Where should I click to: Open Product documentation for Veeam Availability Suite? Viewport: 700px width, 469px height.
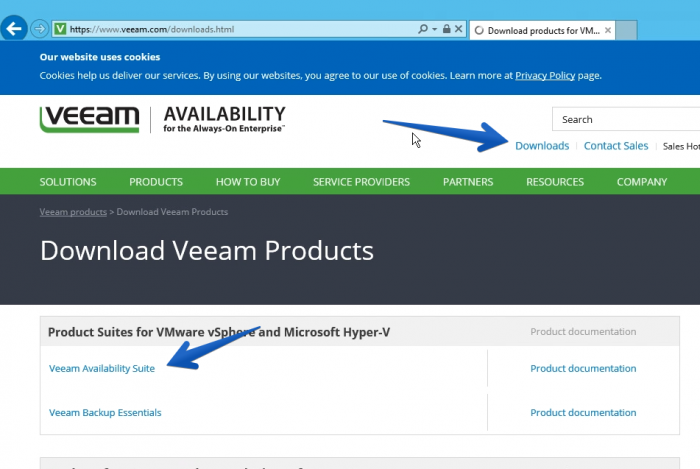(x=583, y=369)
